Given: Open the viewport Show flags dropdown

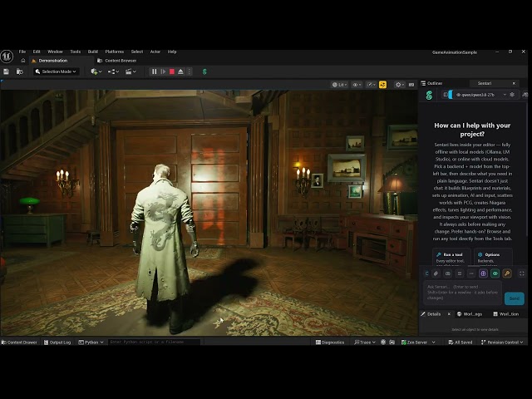Looking at the screenshot, I should tap(357, 85).
